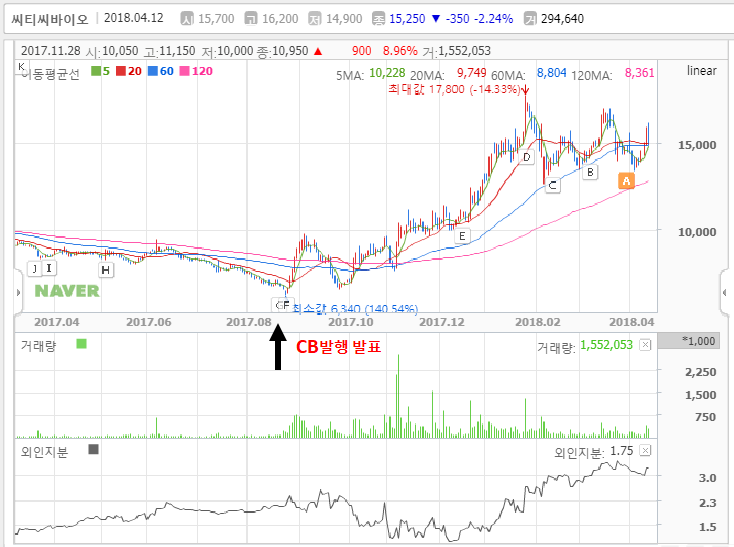Click event marker B on chart
Viewport: 734px width, 547px height.
coord(590,172)
